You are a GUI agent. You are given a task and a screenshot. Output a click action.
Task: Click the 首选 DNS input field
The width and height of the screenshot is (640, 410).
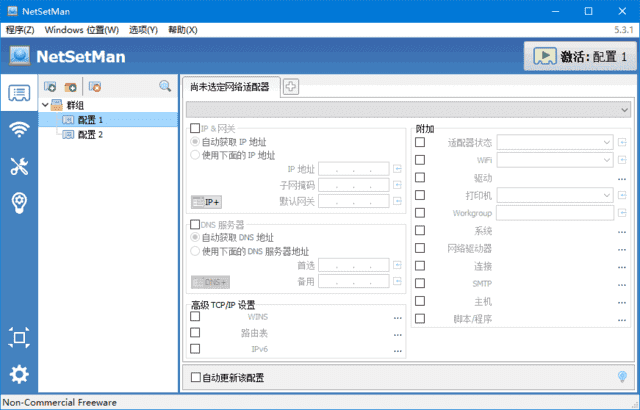353,265
